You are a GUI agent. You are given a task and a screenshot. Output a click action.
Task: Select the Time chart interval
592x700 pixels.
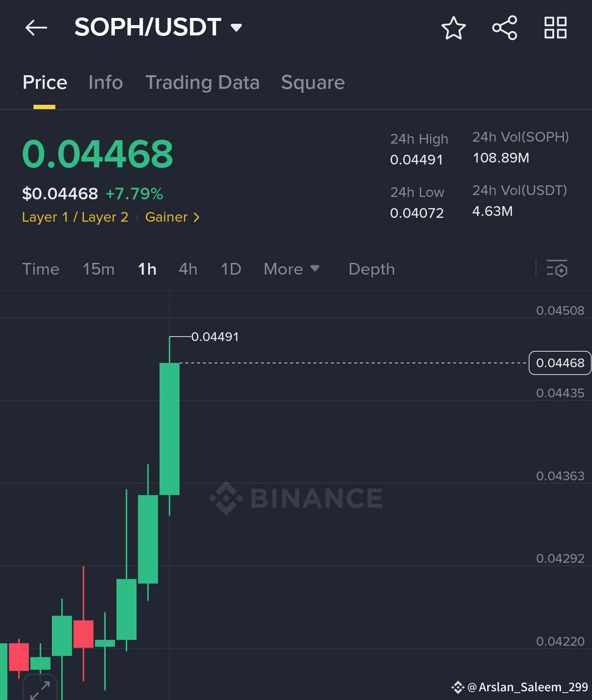coord(41,269)
